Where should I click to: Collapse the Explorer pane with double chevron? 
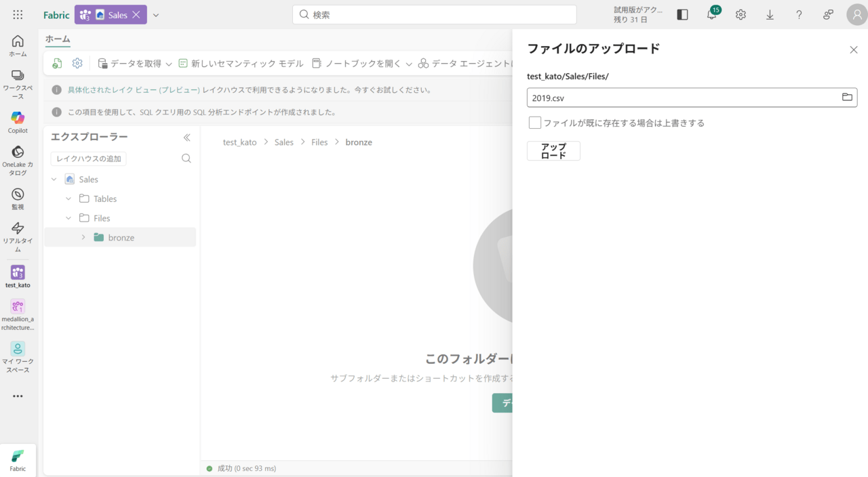point(186,138)
